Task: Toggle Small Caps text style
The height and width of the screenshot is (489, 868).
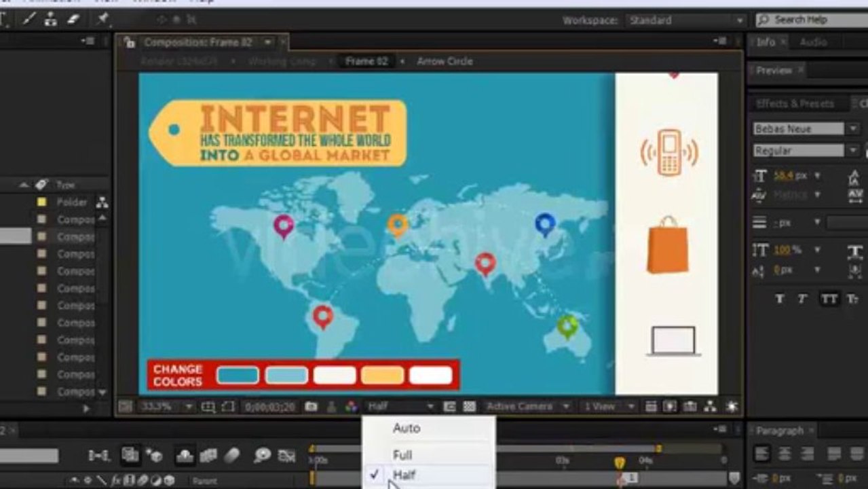Action: (853, 299)
